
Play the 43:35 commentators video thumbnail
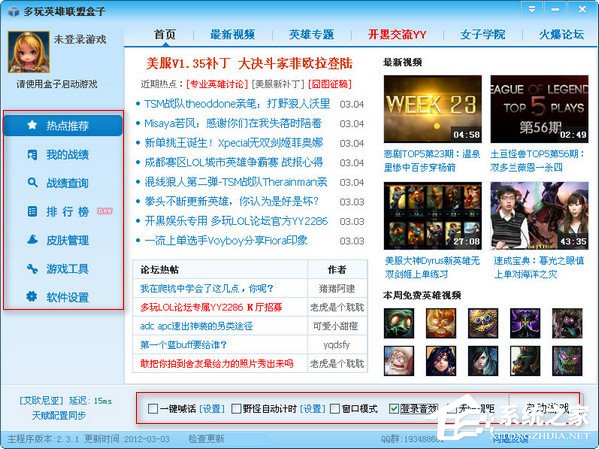[x=539, y=216]
